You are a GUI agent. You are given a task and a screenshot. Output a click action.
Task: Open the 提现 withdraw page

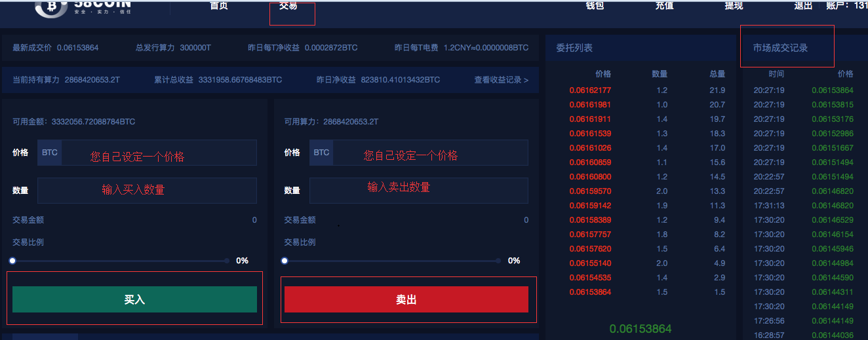pos(734,6)
